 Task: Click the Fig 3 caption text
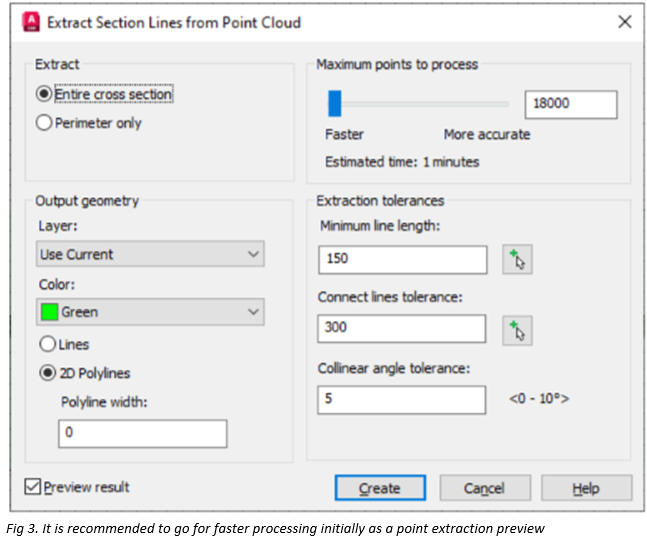tap(276, 529)
